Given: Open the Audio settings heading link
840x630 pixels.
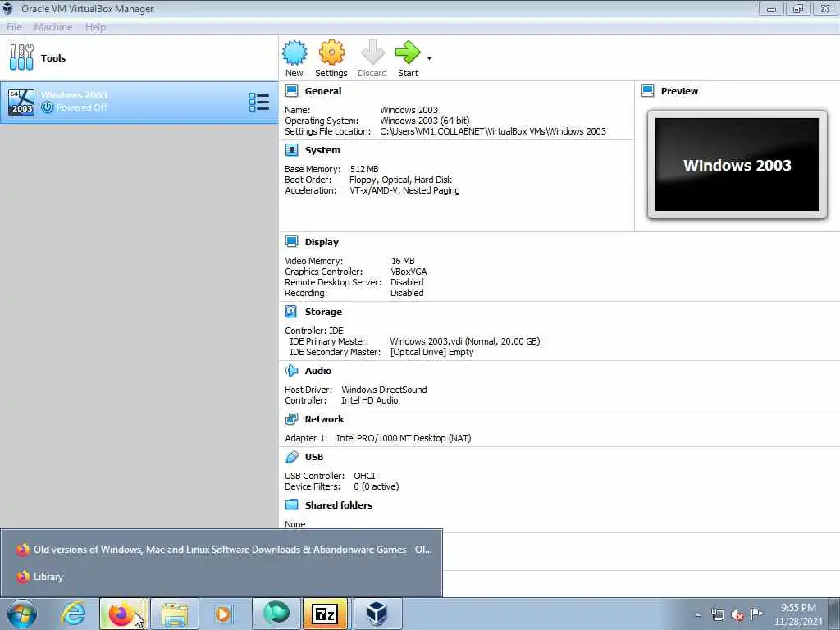Looking at the screenshot, I should point(318,371).
